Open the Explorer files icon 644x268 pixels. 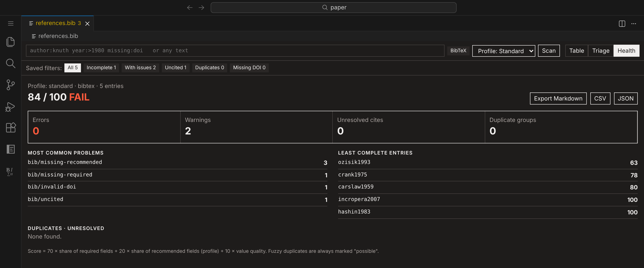[x=11, y=42]
